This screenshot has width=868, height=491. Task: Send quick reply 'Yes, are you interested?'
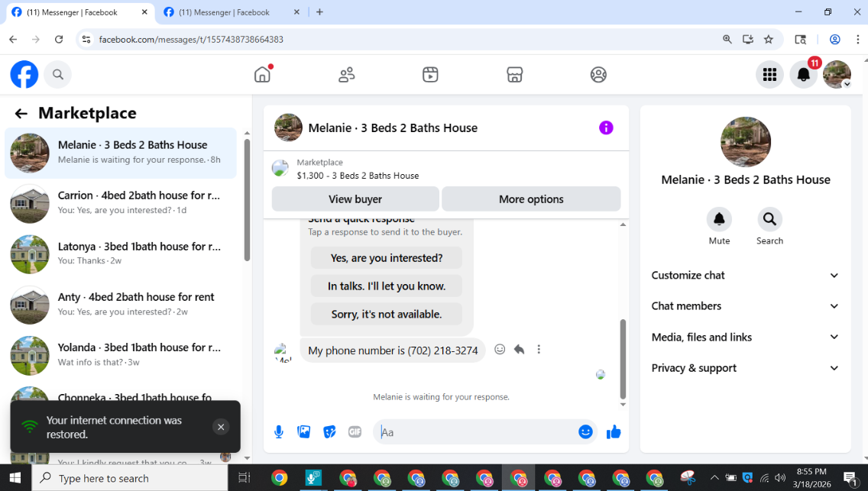tap(387, 258)
